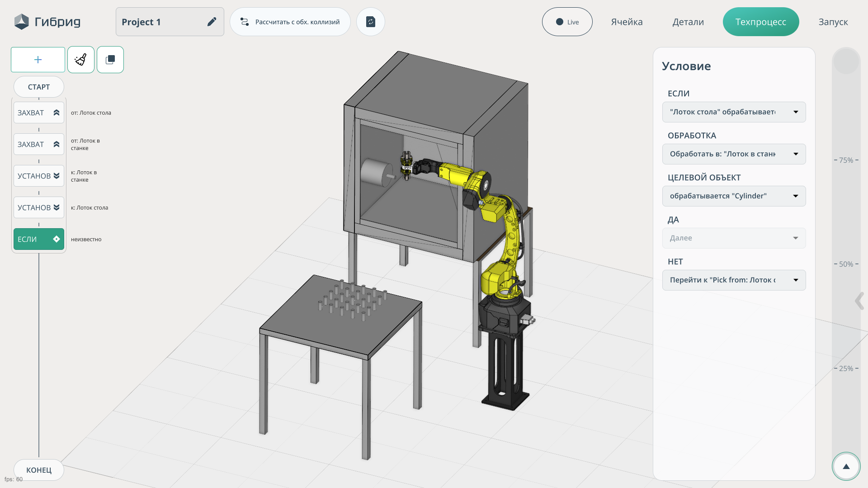This screenshot has height=488, width=868.
Task: Click the pencil edit icon beside Project 1
Action: 212,22
